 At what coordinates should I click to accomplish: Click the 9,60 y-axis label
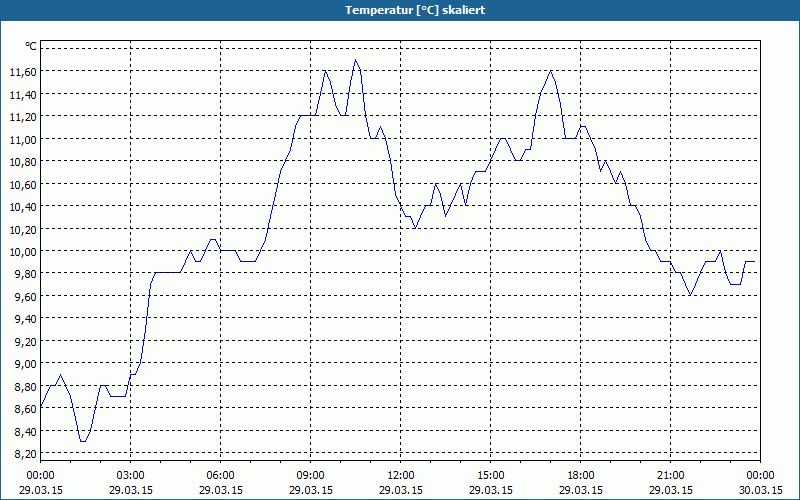coord(25,296)
